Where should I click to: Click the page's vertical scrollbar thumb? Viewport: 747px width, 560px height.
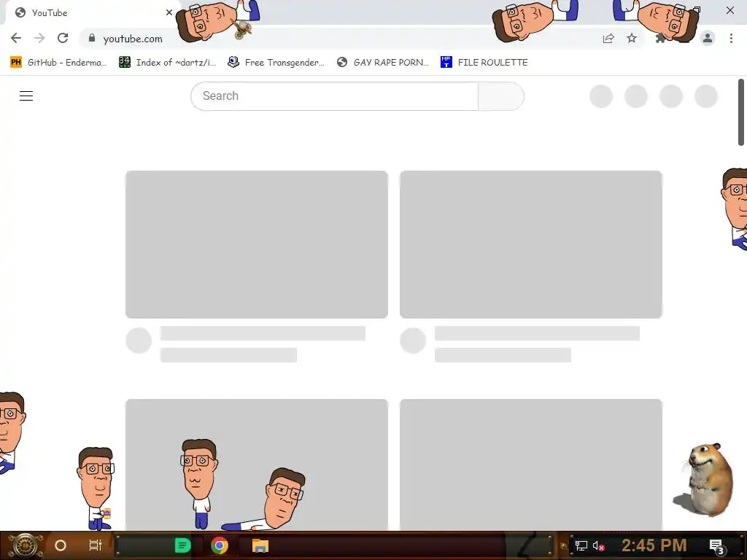point(741,112)
